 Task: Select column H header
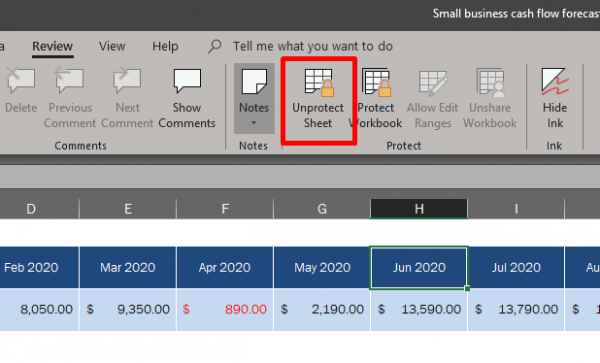419,209
